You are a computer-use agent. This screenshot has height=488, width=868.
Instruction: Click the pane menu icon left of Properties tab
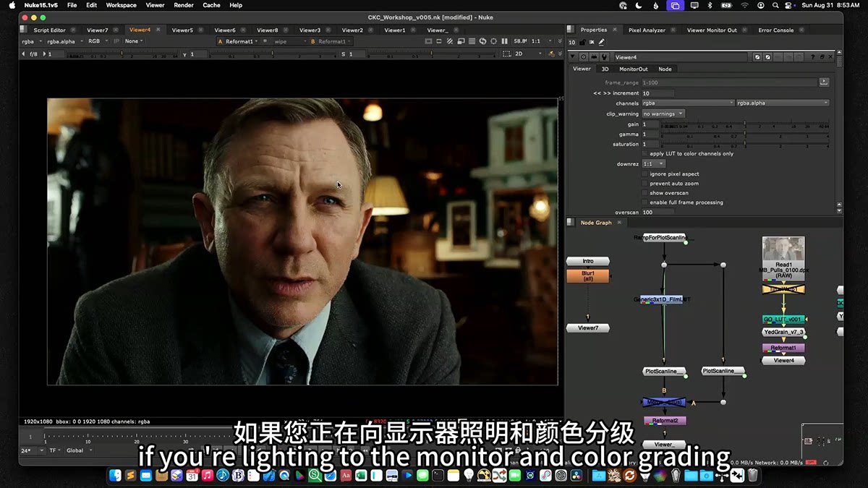click(x=572, y=30)
